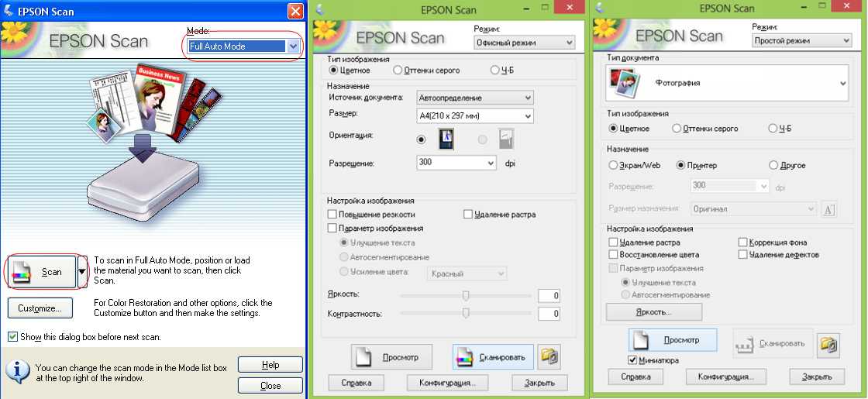The height and width of the screenshot is (399, 868).
Task: Select Оттенки серого radio in Офисный режим window
Action: [x=398, y=71]
